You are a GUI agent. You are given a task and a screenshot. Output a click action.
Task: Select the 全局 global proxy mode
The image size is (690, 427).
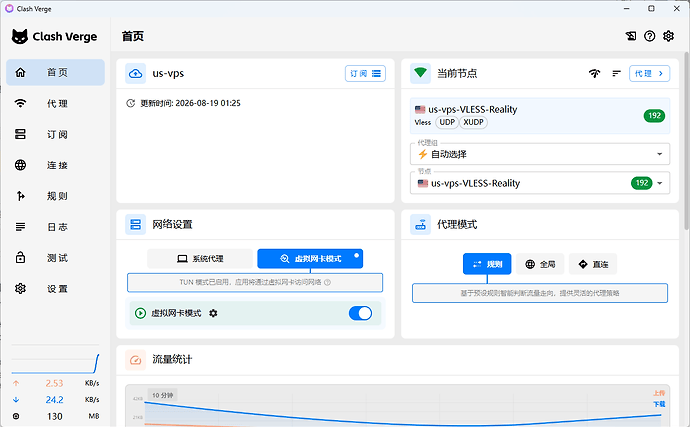[x=540, y=264]
